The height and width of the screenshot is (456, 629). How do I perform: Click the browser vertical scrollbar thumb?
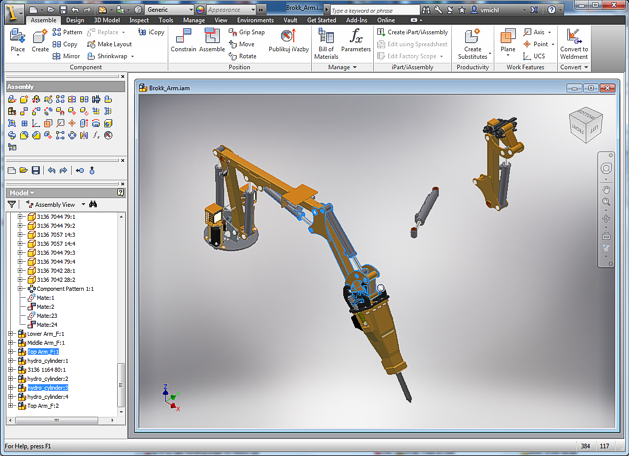coord(121,385)
